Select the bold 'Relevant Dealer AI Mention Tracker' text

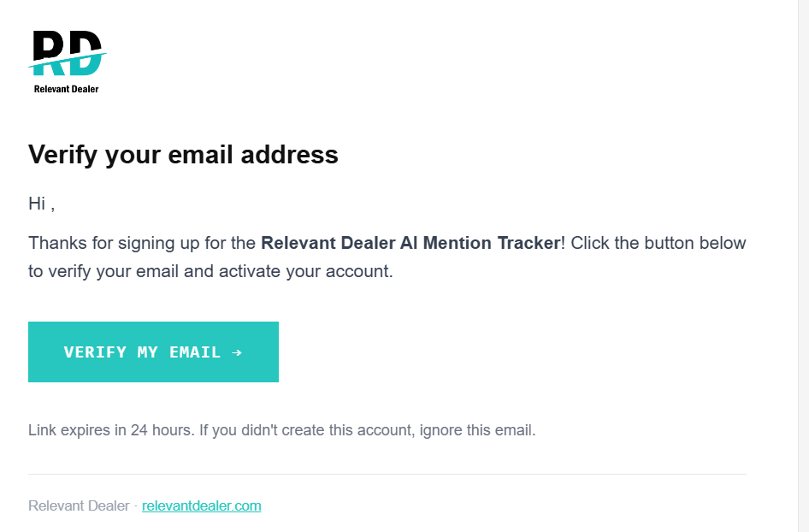coord(410,243)
